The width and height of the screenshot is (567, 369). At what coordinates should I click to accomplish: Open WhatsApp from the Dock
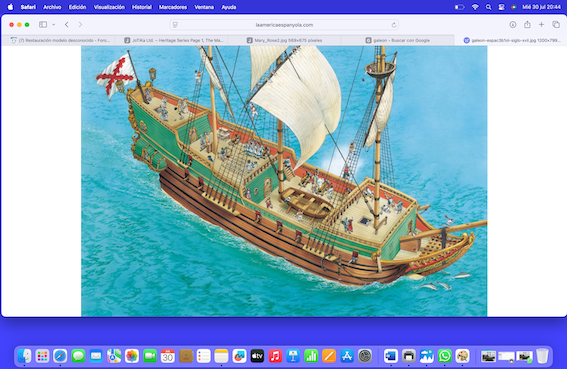444,356
